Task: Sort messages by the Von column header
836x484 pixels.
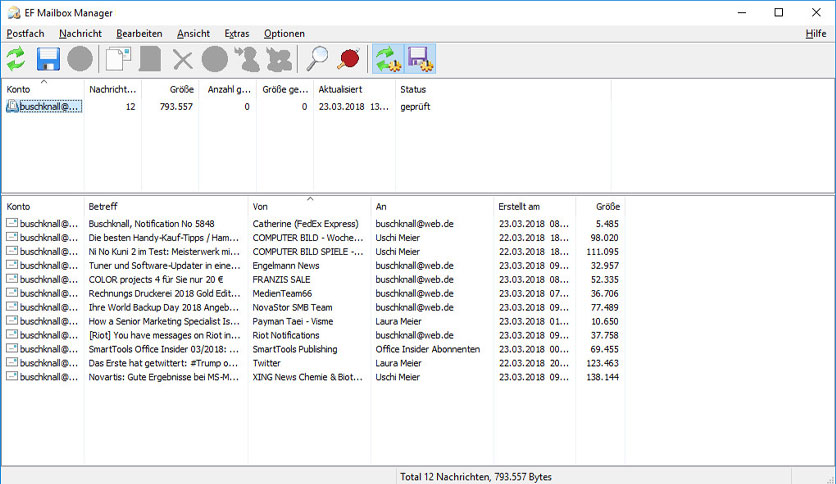Action: click(x=309, y=206)
